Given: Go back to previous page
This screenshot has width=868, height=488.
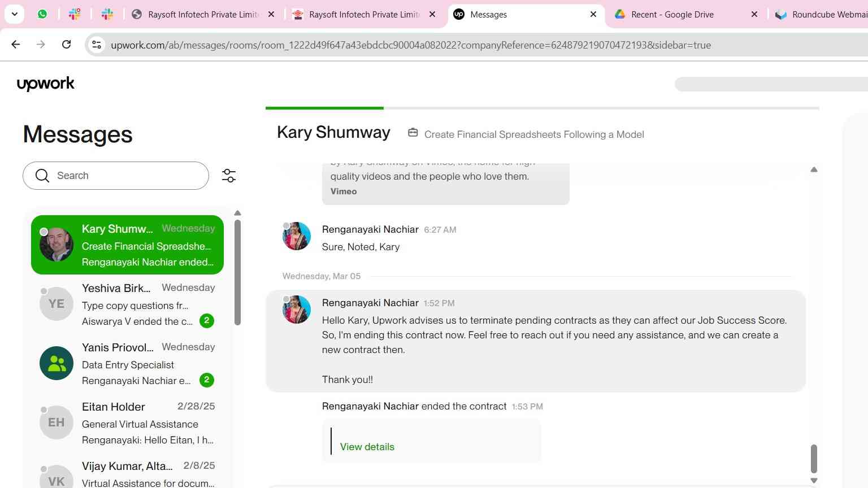Looking at the screenshot, I should coord(16,44).
